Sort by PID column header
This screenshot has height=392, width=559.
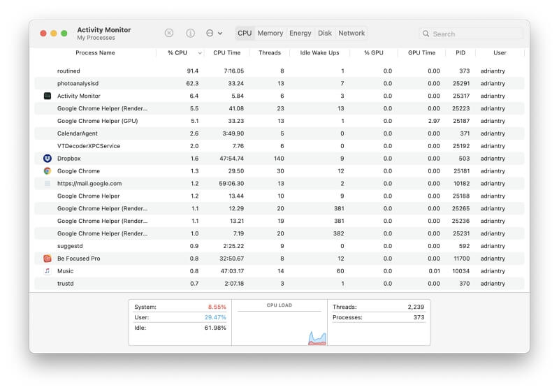pos(460,52)
